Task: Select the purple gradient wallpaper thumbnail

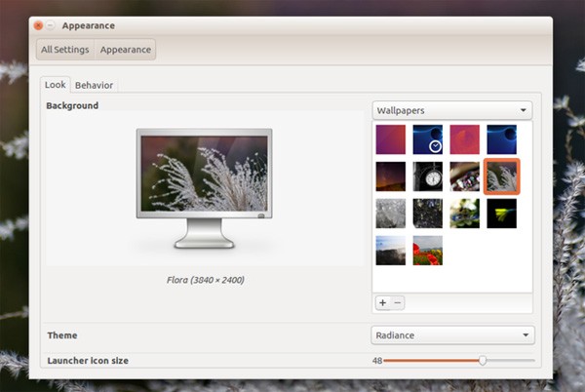Action: click(391, 139)
